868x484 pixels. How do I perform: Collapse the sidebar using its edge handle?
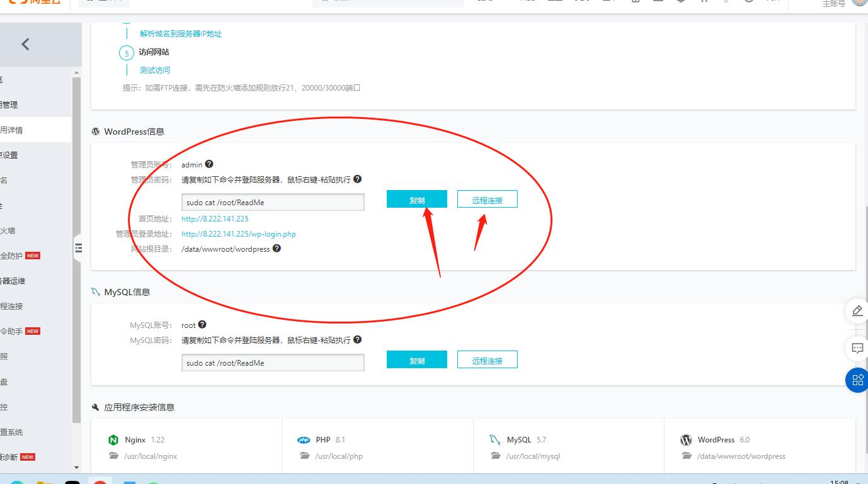pos(78,248)
